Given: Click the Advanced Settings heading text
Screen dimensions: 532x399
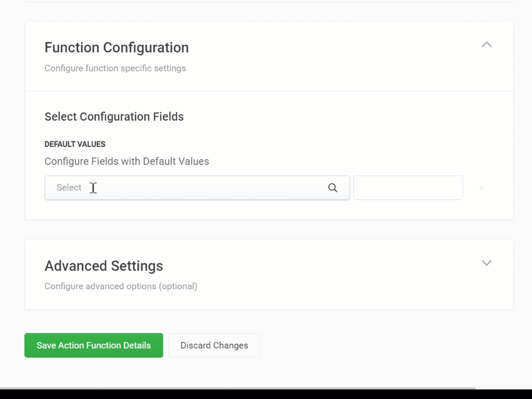Looking at the screenshot, I should tap(104, 265).
